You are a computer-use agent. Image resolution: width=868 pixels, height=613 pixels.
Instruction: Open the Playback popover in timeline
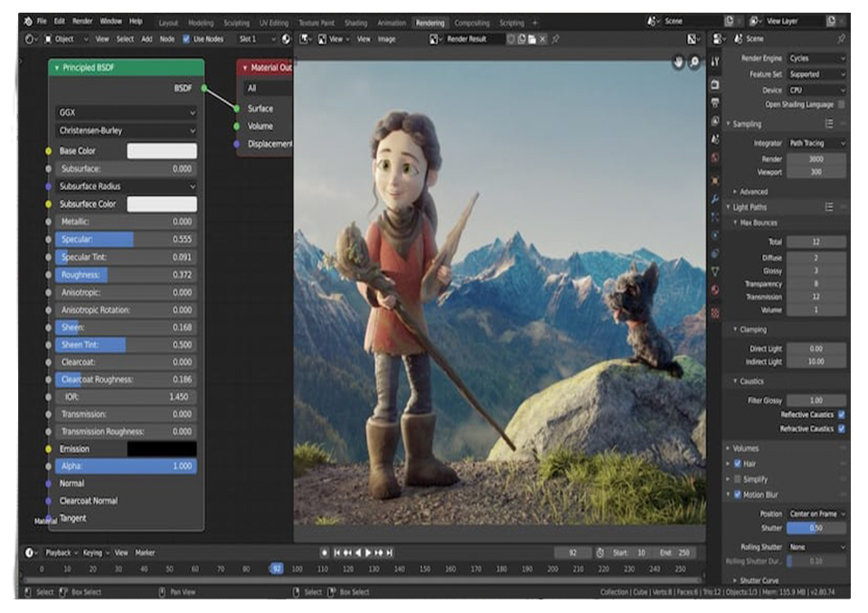61,552
